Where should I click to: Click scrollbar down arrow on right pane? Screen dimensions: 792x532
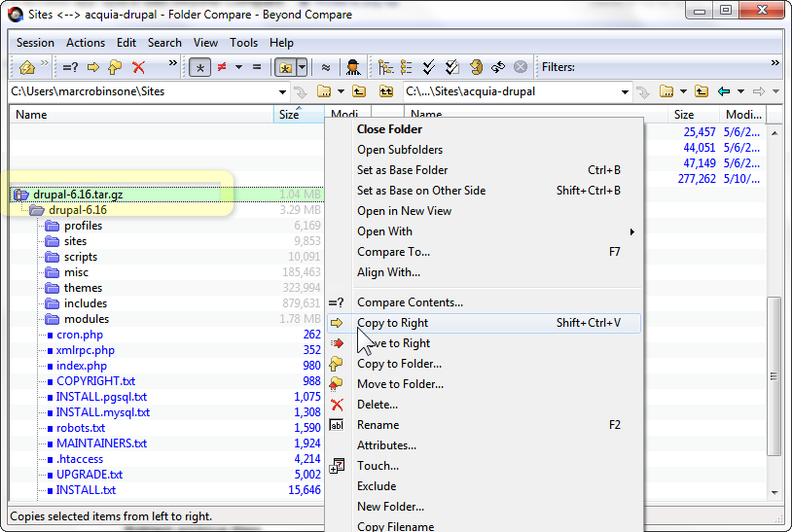(x=774, y=493)
